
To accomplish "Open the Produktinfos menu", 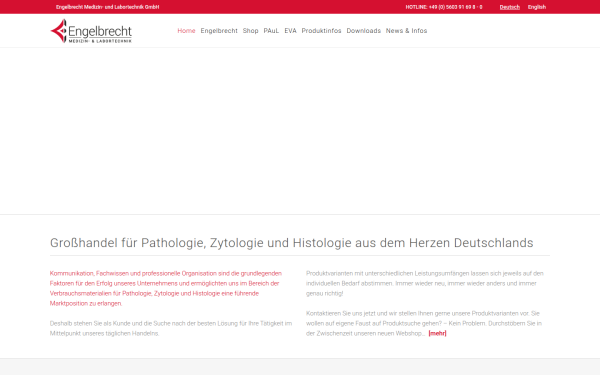I will (x=321, y=31).
